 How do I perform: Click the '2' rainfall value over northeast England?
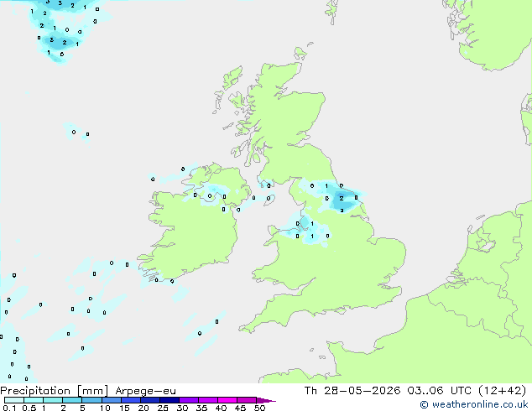[x=342, y=199]
